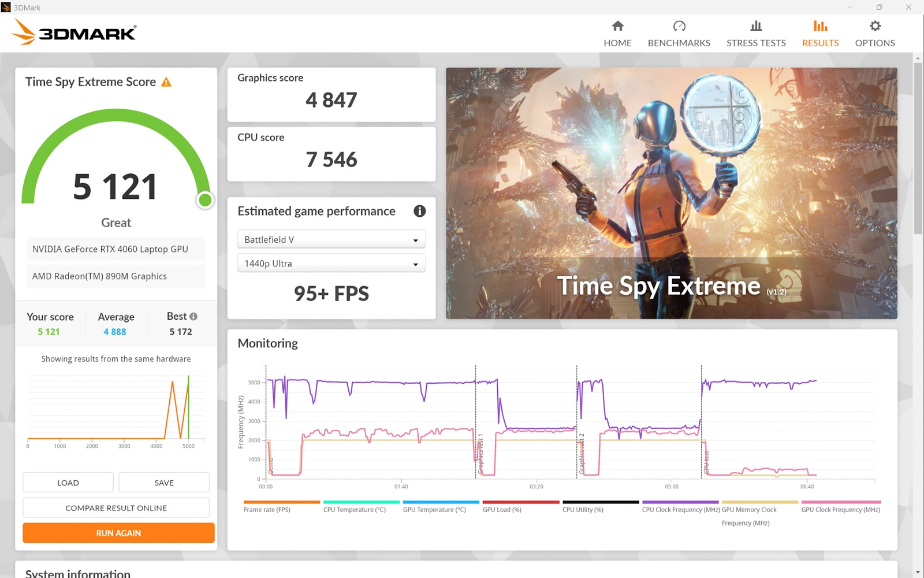Click the Time Spy Extreme artwork image
924x578 pixels.
[672, 193]
